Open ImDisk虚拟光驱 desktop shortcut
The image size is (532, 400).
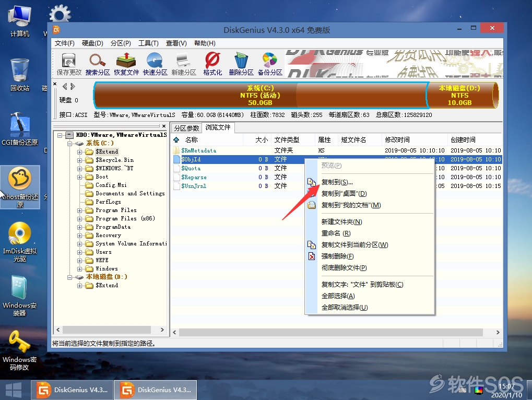[20, 242]
